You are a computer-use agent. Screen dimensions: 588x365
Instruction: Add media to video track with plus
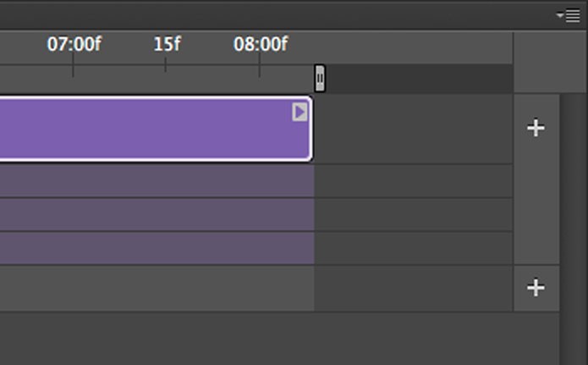pyautogui.click(x=536, y=128)
